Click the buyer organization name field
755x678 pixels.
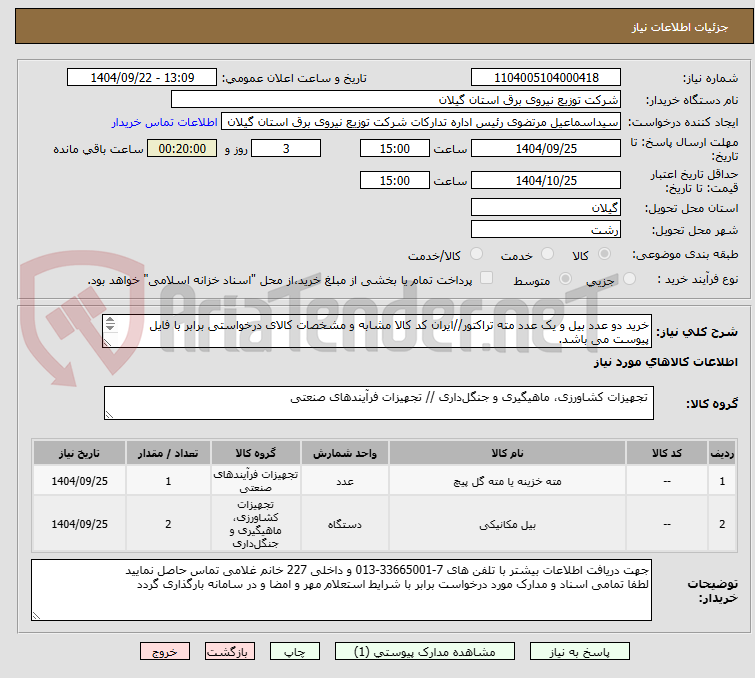pyautogui.click(x=396, y=100)
